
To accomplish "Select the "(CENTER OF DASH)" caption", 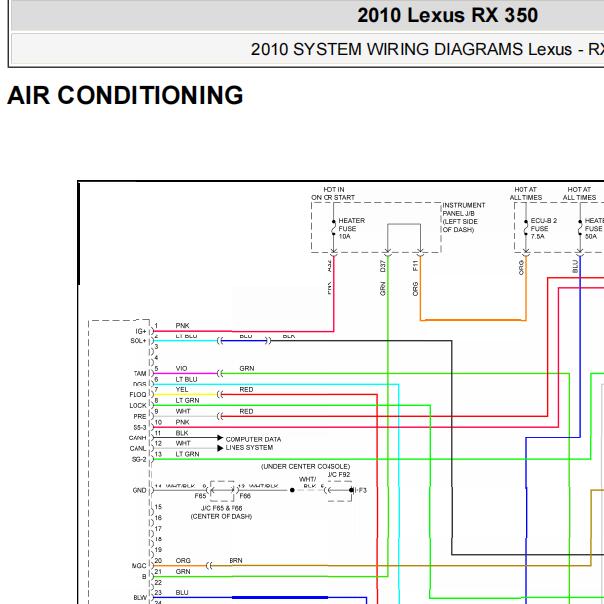I will click(221, 517).
